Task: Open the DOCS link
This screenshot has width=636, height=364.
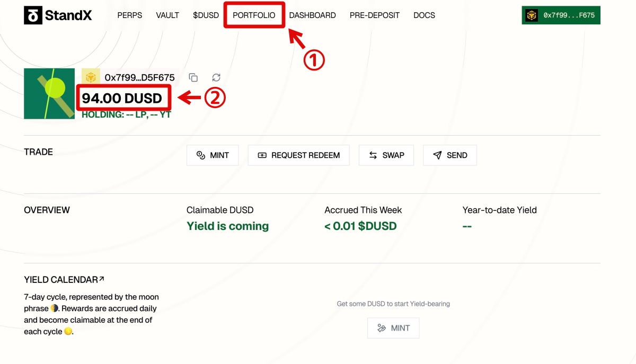Action: pos(424,15)
